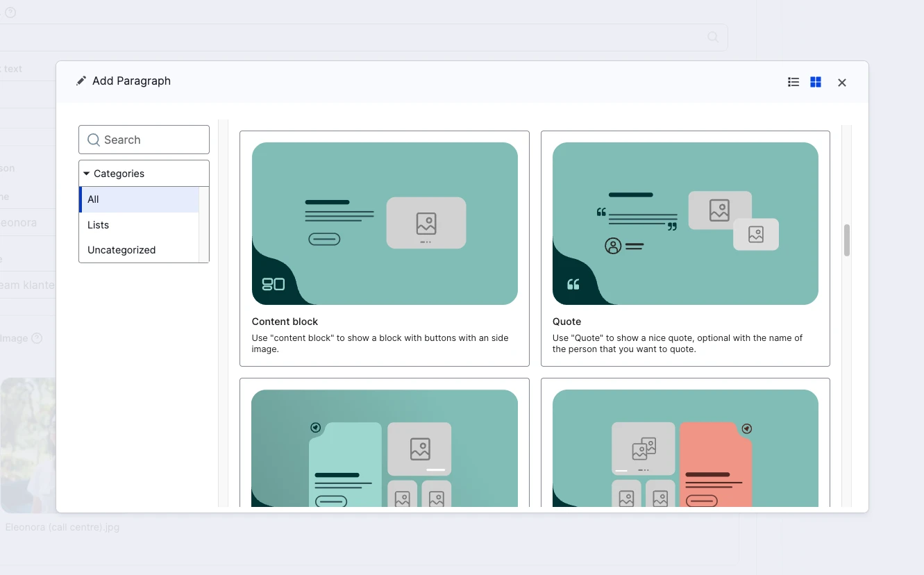Choose the Quote paragraph thumbnail
The image size is (924, 575).
685,224
